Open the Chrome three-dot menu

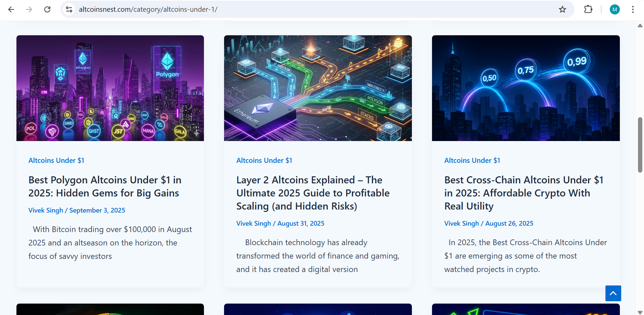(633, 9)
